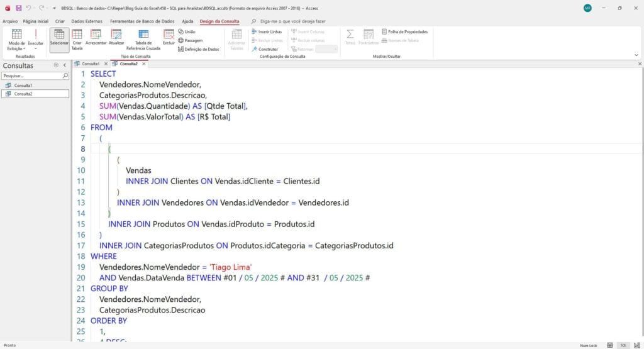Select the Criar Tabela query type

(77, 39)
